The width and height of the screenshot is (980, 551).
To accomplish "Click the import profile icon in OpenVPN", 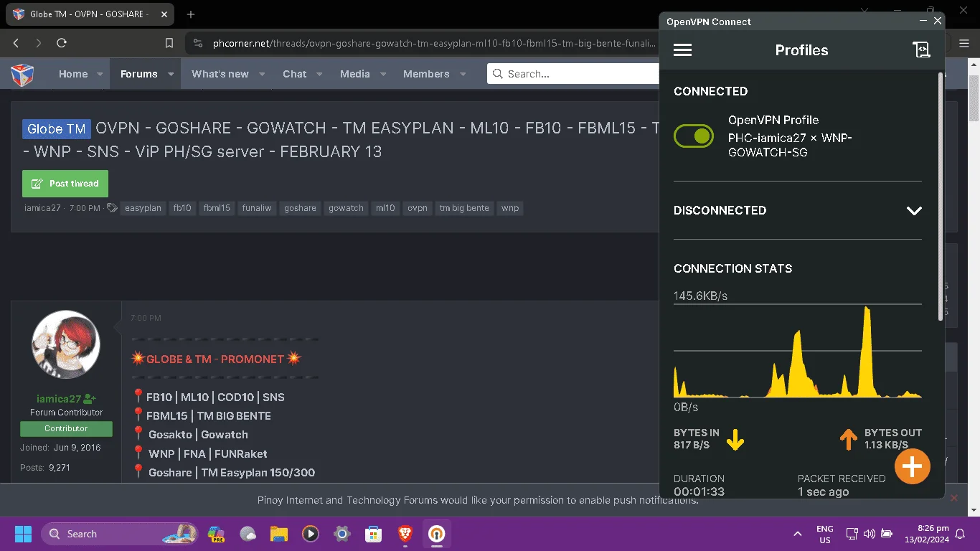I will (x=920, y=50).
